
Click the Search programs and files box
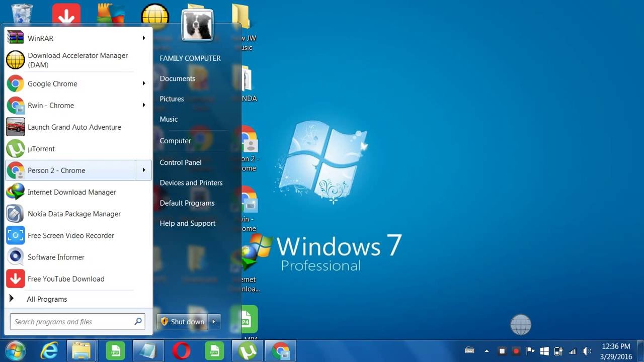(x=77, y=322)
